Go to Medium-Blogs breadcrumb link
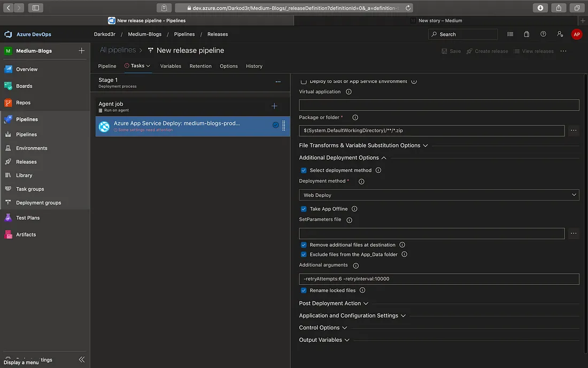Image resolution: width=588 pixels, height=368 pixels. pyautogui.click(x=145, y=34)
